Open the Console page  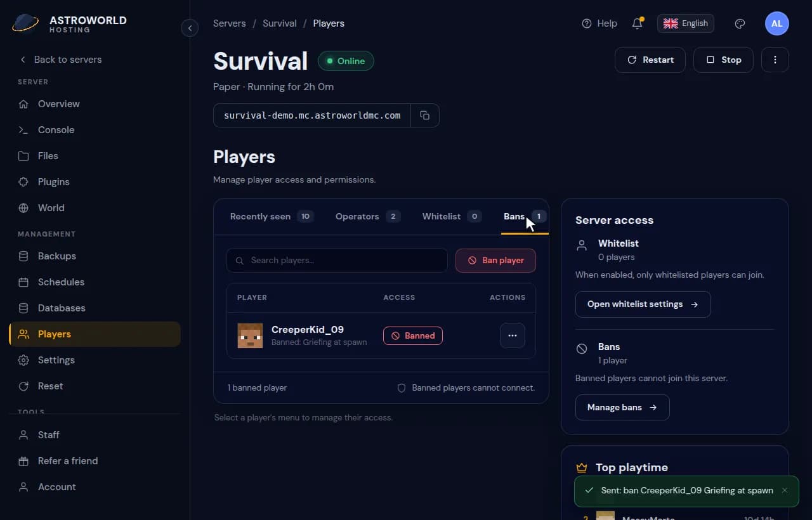click(95, 130)
